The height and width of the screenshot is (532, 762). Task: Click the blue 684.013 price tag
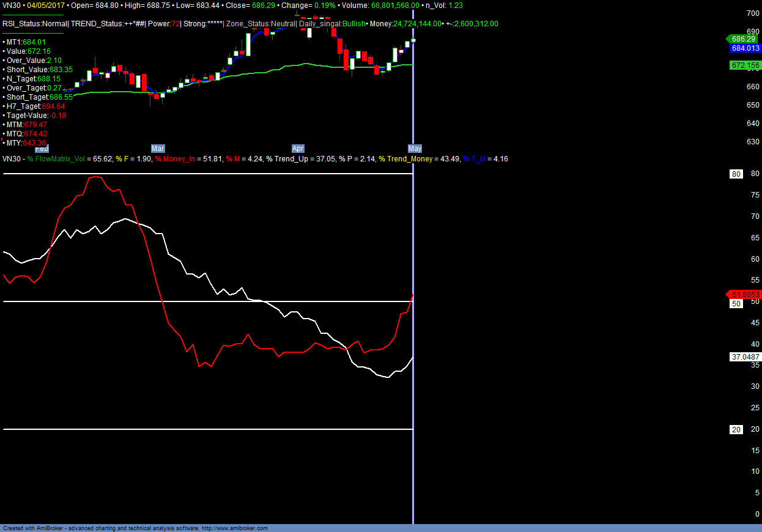tap(745, 48)
